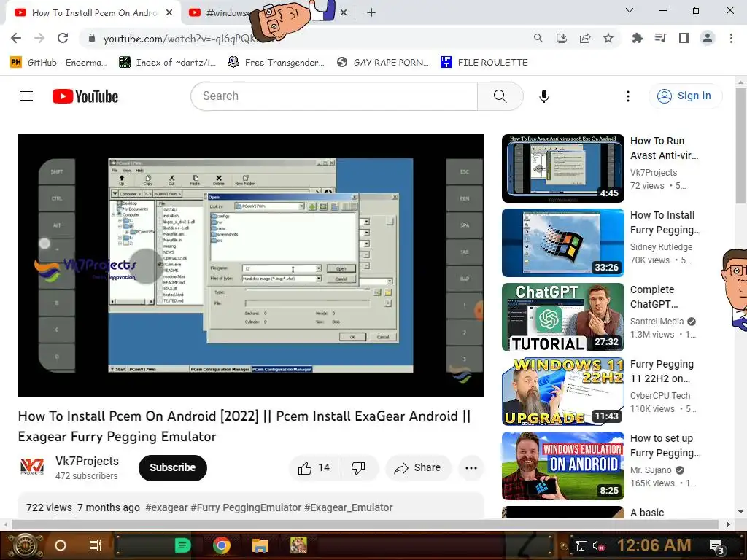Switch to the #windowse tab
The image size is (747, 560).
228,13
